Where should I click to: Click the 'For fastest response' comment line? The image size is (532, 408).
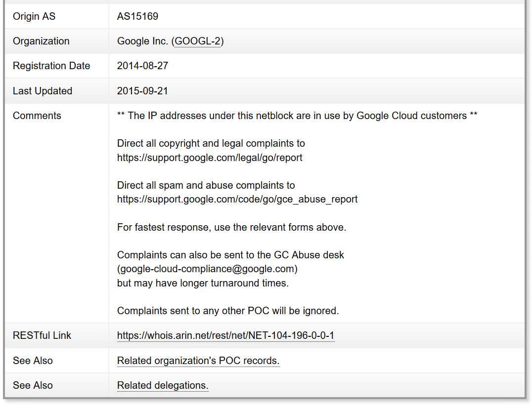coord(231,228)
